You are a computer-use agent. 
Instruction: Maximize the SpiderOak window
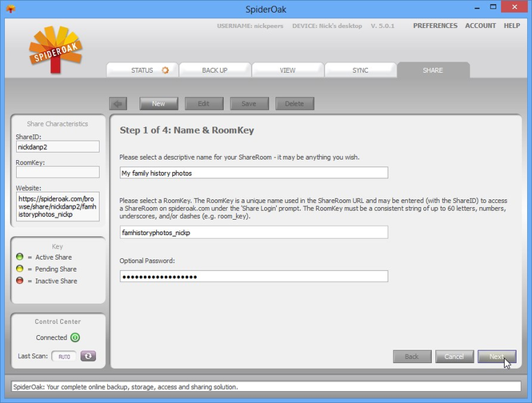tap(493, 6)
